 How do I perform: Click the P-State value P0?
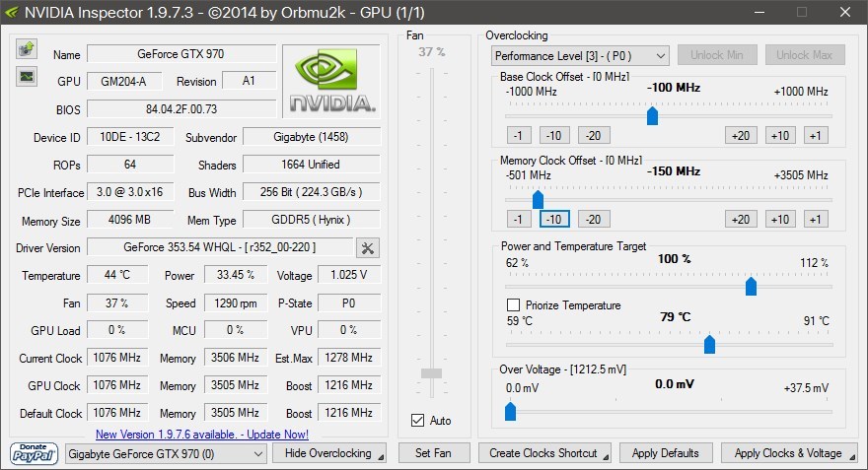349,303
